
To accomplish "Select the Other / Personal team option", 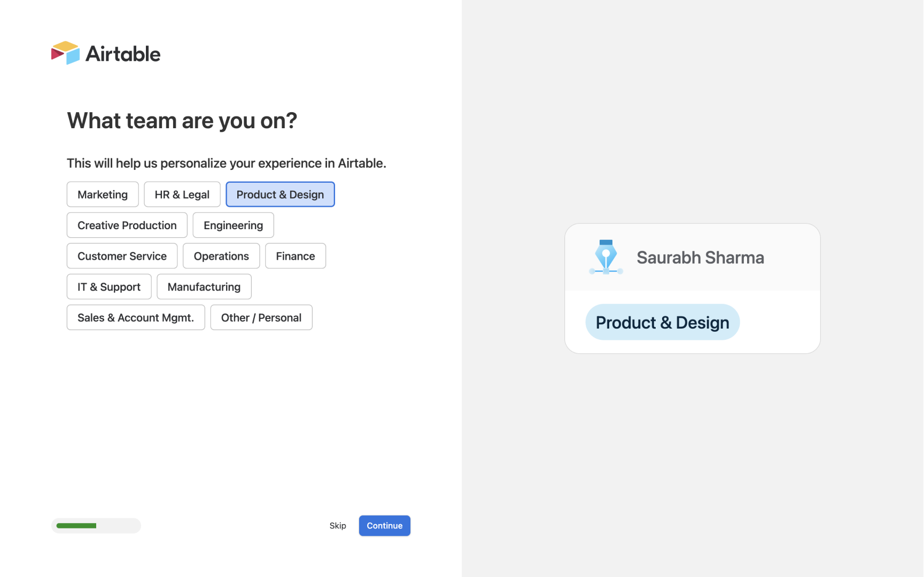I will [261, 317].
